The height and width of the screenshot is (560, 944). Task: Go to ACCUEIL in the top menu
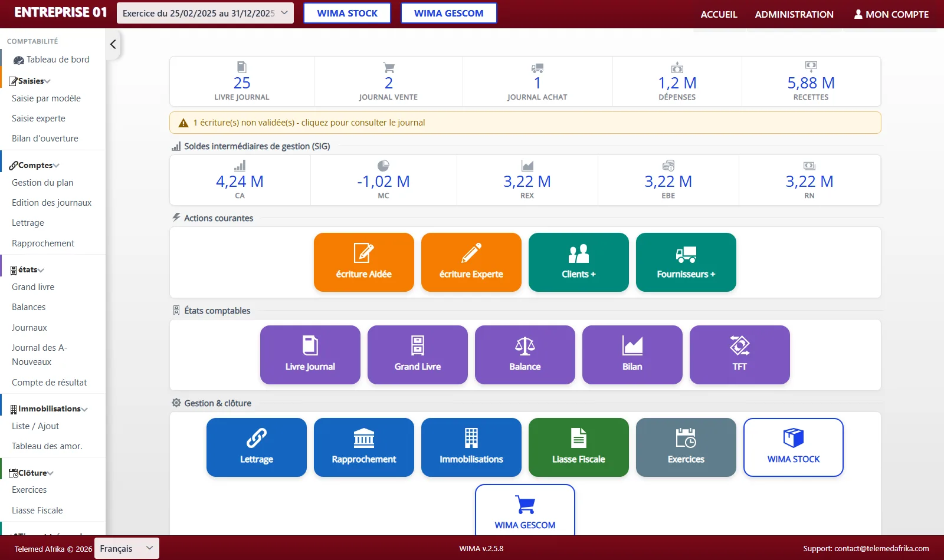coord(719,14)
